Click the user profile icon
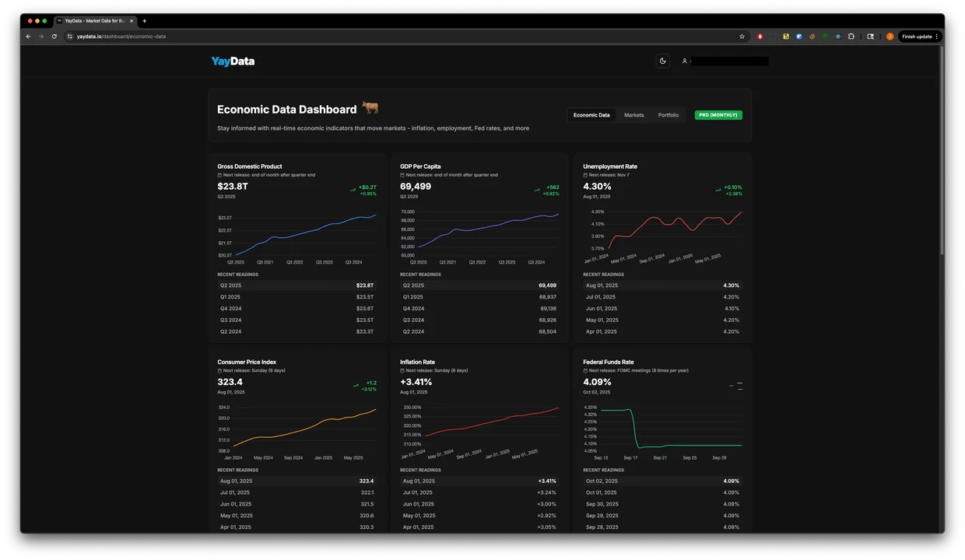Screen dimensions: 965x560 coord(684,61)
